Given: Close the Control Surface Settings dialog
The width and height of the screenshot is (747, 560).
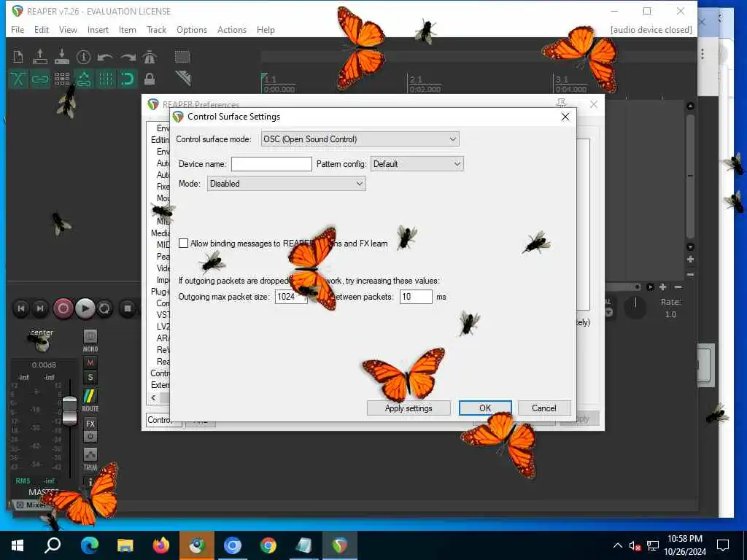Looking at the screenshot, I should pos(565,117).
